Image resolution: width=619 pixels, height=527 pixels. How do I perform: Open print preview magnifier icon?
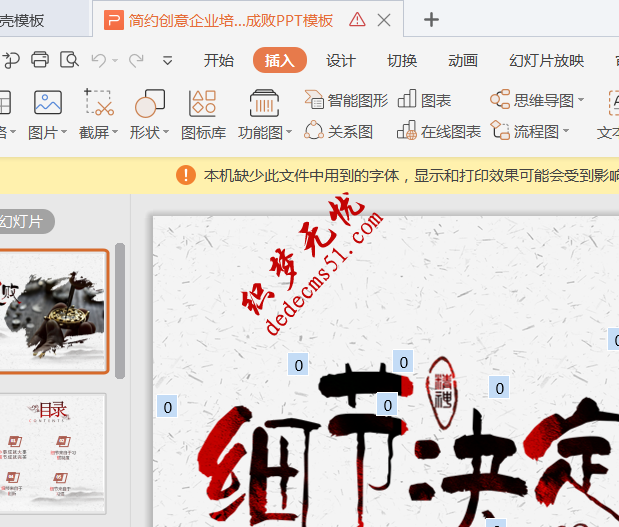pos(69,60)
